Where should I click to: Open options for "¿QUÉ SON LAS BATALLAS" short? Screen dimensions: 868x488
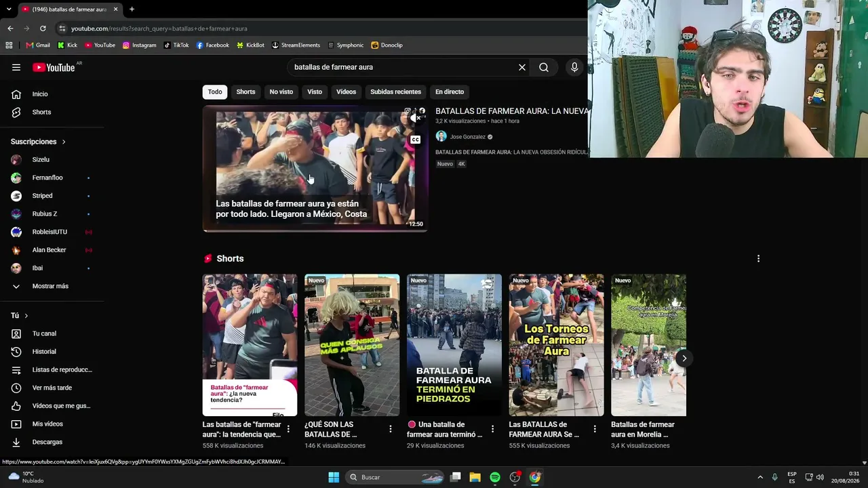click(x=391, y=429)
